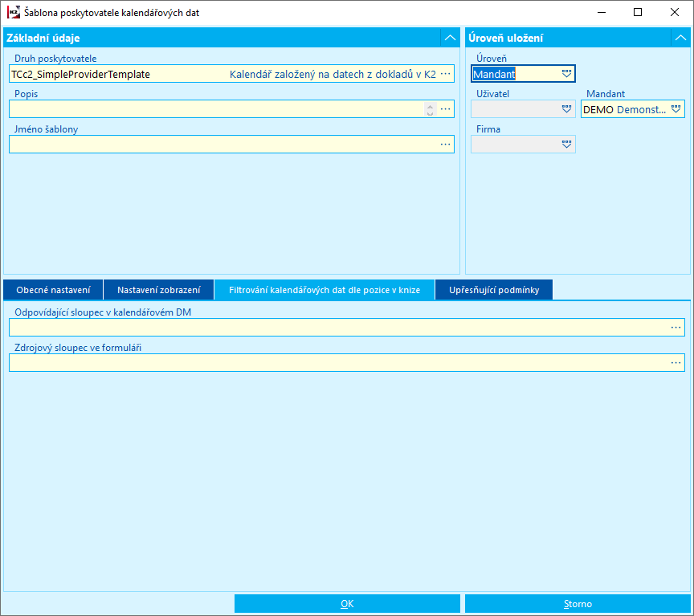Close the Šablona poskytovatele dialog
This screenshot has width=694, height=616.
(674, 12)
